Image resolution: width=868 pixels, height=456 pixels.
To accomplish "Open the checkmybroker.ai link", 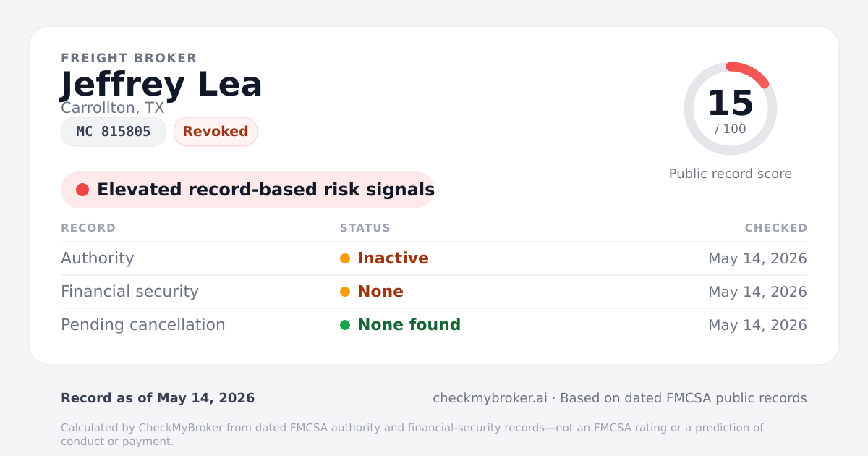I will pyautogui.click(x=490, y=398).
